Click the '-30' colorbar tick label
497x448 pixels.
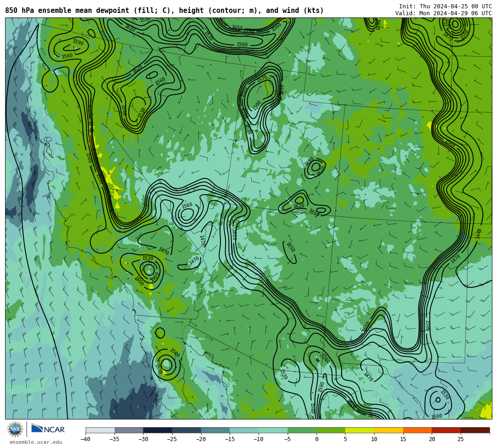click(x=143, y=439)
